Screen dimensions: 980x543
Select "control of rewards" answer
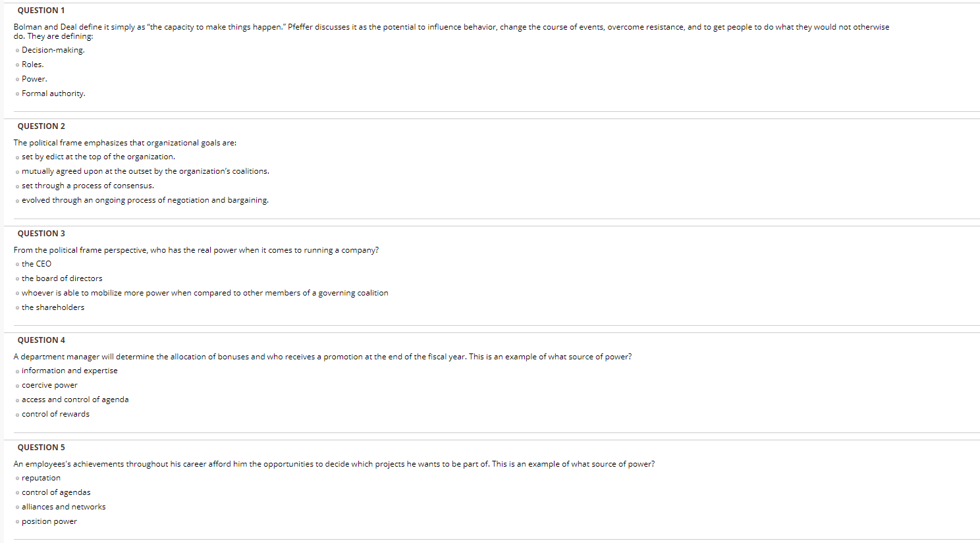[x=16, y=414]
